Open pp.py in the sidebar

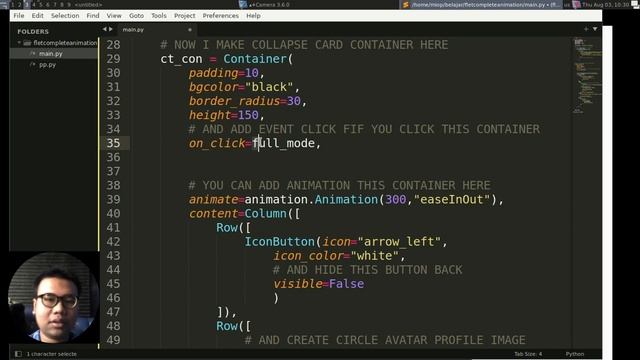pos(47,64)
